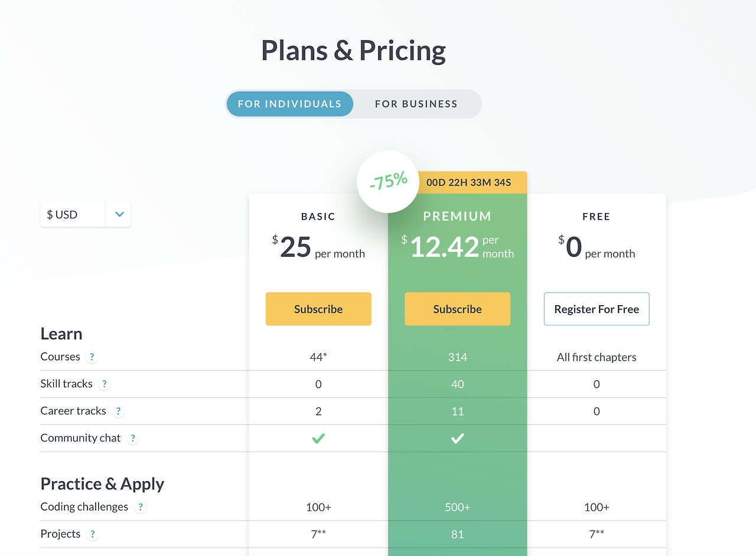Click the green checkmark in the Basic column
756x556 pixels.
tap(318, 439)
